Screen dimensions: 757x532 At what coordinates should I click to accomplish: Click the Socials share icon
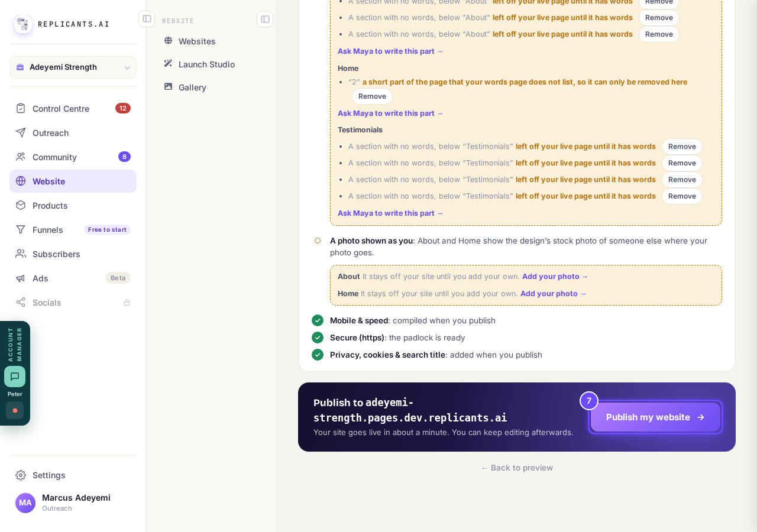[21, 302]
